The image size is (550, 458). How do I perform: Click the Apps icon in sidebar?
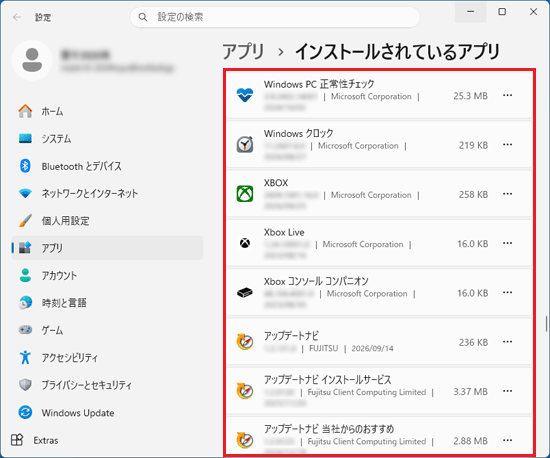tap(25, 248)
